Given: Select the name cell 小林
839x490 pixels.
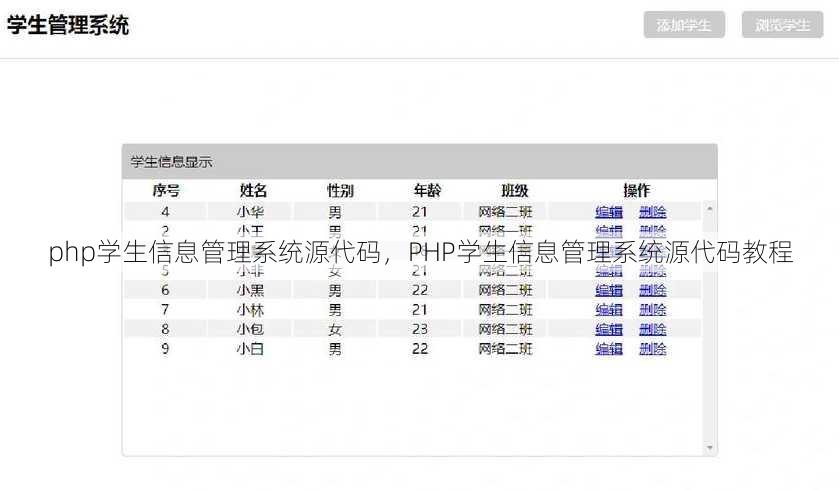Looking at the screenshot, I should point(250,310).
